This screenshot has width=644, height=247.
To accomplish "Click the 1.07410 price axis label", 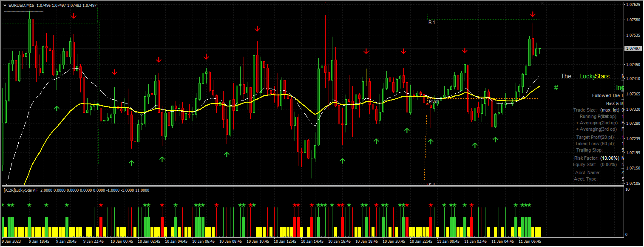I will click(x=633, y=79).
